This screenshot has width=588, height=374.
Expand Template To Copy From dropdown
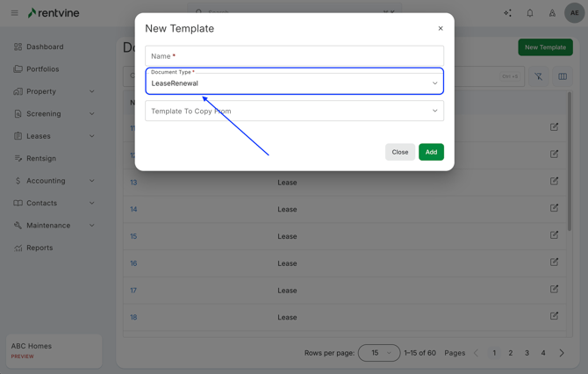click(294, 111)
